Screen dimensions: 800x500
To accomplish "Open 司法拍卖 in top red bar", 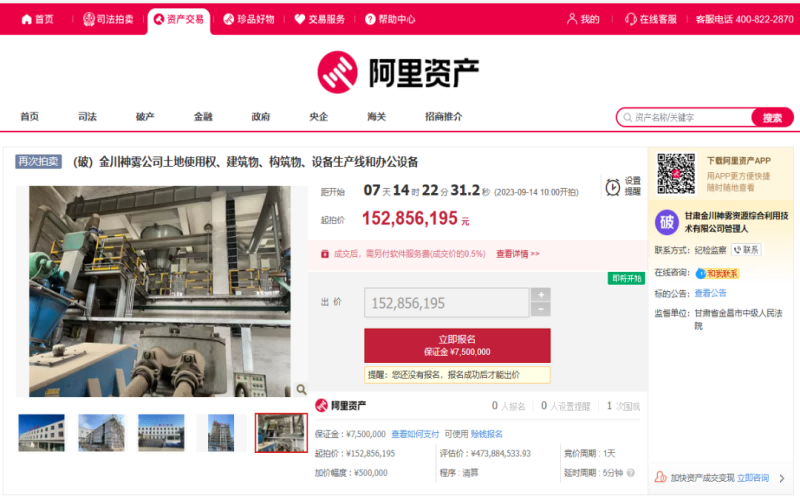I will [x=108, y=19].
